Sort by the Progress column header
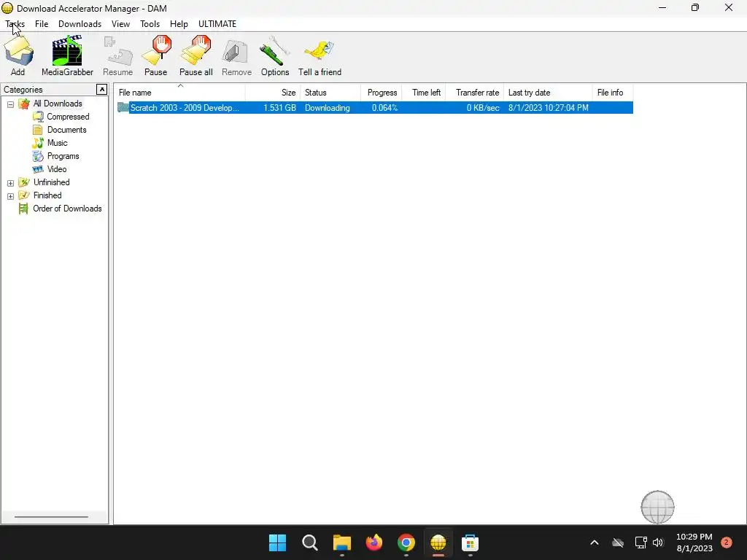747x560 pixels. (x=381, y=93)
